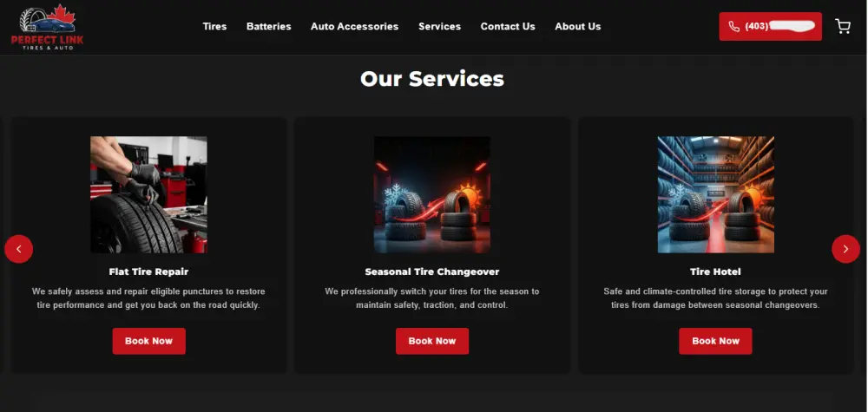Click the Seasonal Tire Changeover image
The width and height of the screenshot is (868, 412).
(x=432, y=194)
